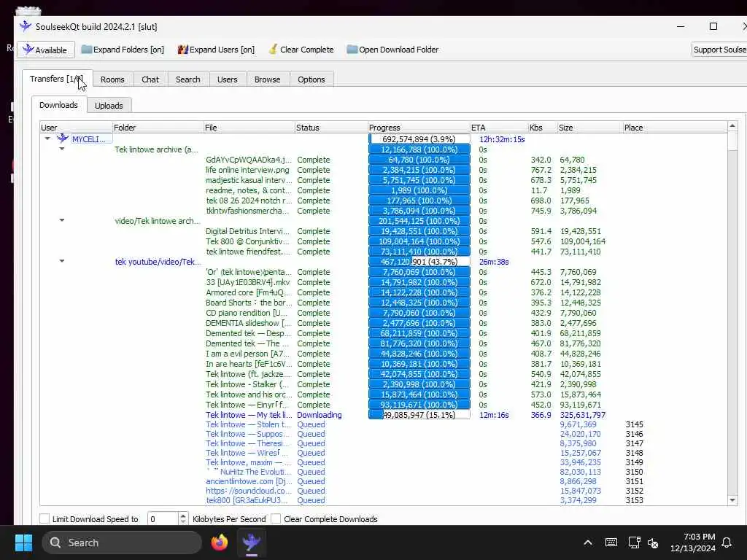Switch to the Rooms tab
The height and width of the screenshot is (560, 747).
112,79
